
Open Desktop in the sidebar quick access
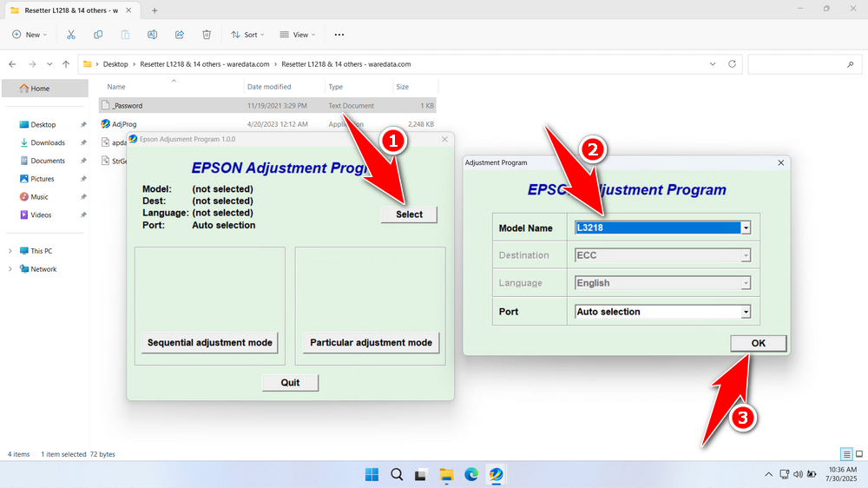point(43,125)
